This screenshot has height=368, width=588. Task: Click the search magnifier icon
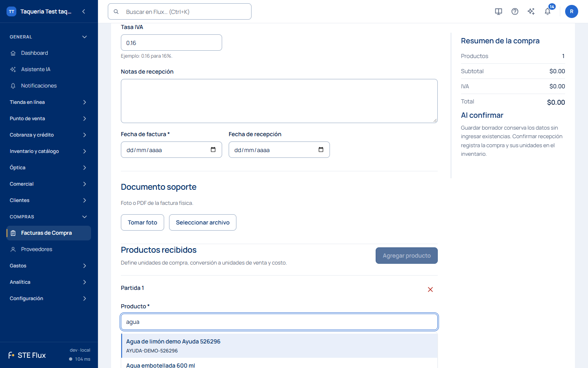pos(116,12)
